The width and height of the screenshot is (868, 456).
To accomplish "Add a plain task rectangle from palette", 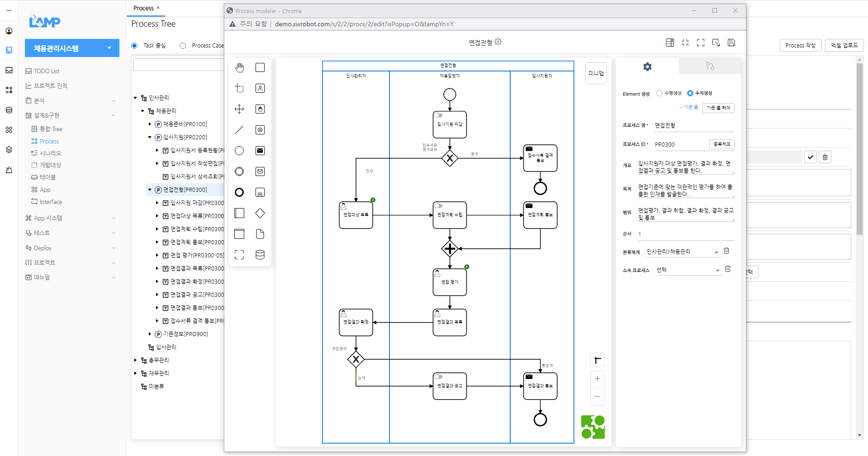I will tap(260, 67).
